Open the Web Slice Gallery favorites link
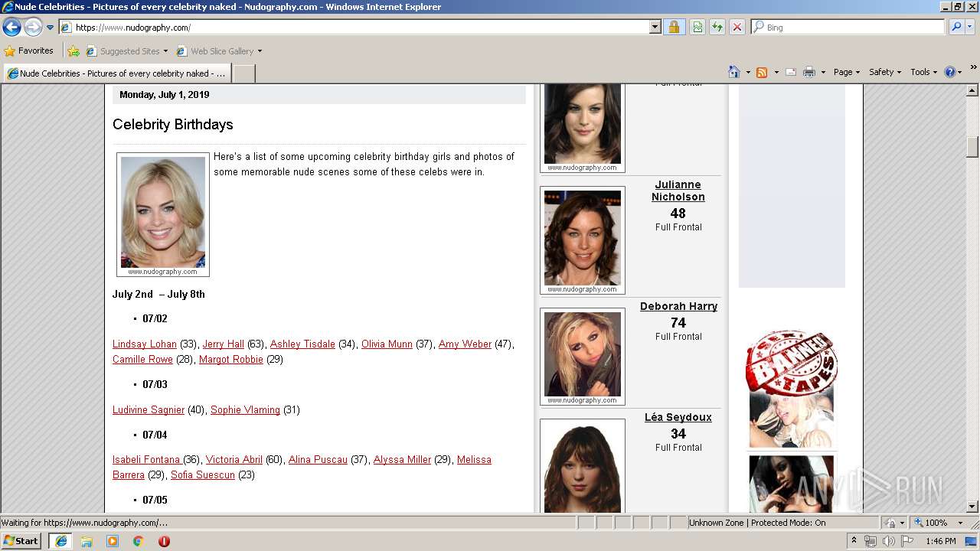Screen dimensions: 980x551 [219, 51]
